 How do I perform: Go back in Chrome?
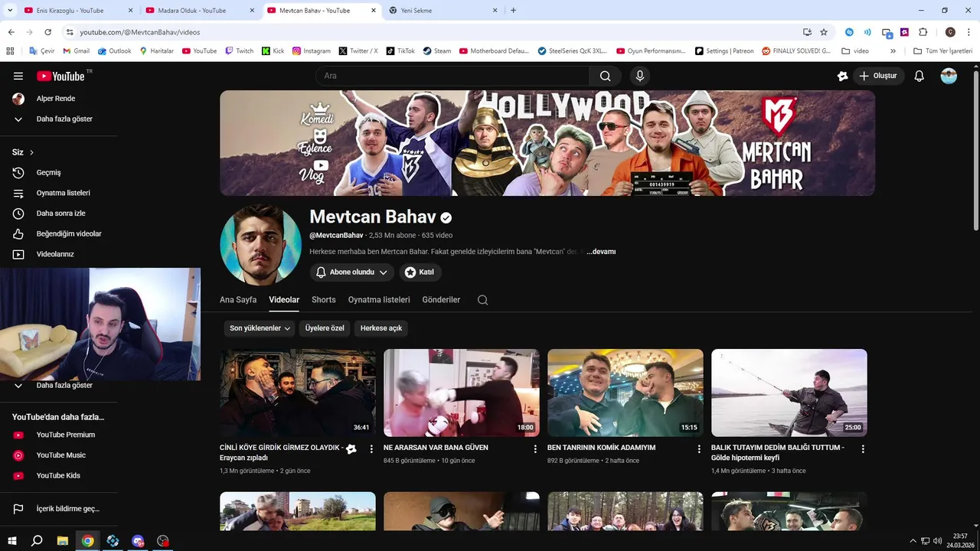pos(11,32)
